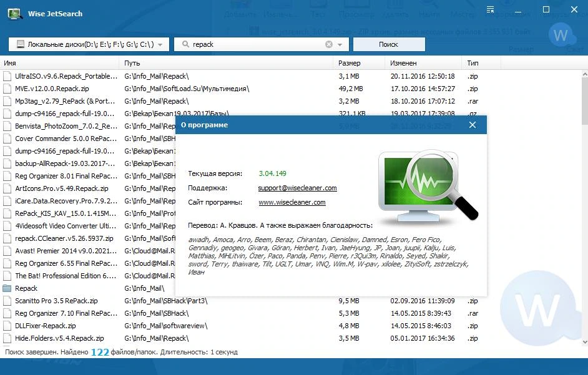Select the Mp3tag_v2.79_RePack file name
Image resolution: width=588 pixels, height=375 pixels.
65,101
